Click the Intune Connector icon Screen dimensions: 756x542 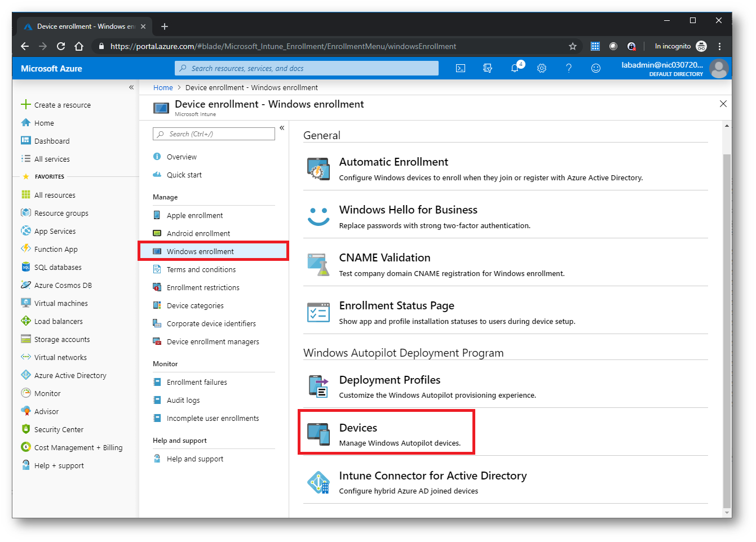(319, 482)
